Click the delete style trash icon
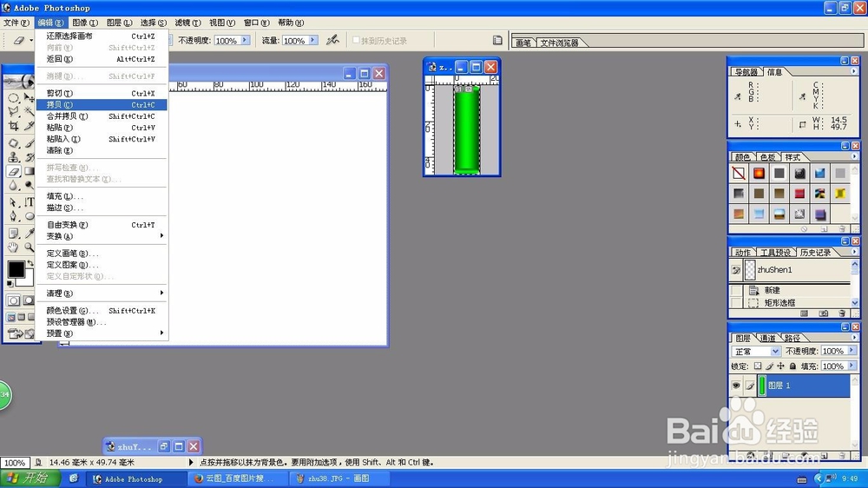868x488 pixels. coord(842,228)
